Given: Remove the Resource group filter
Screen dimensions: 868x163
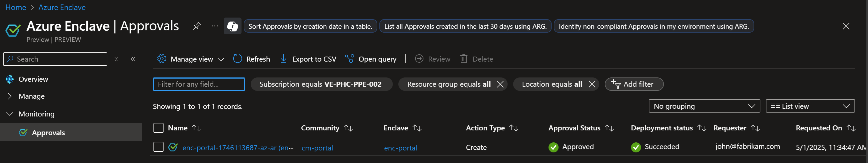Looking at the screenshot, I should 500,84.
